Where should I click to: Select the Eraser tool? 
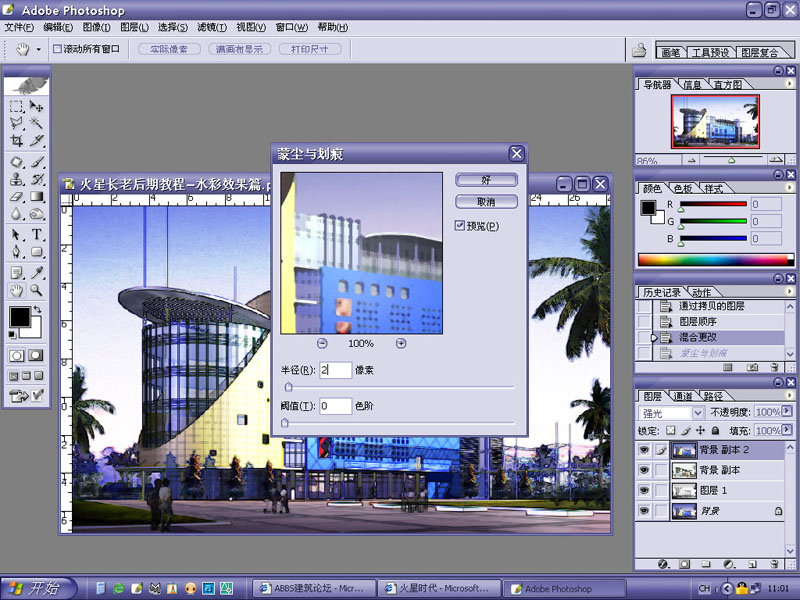pos(16,196)
